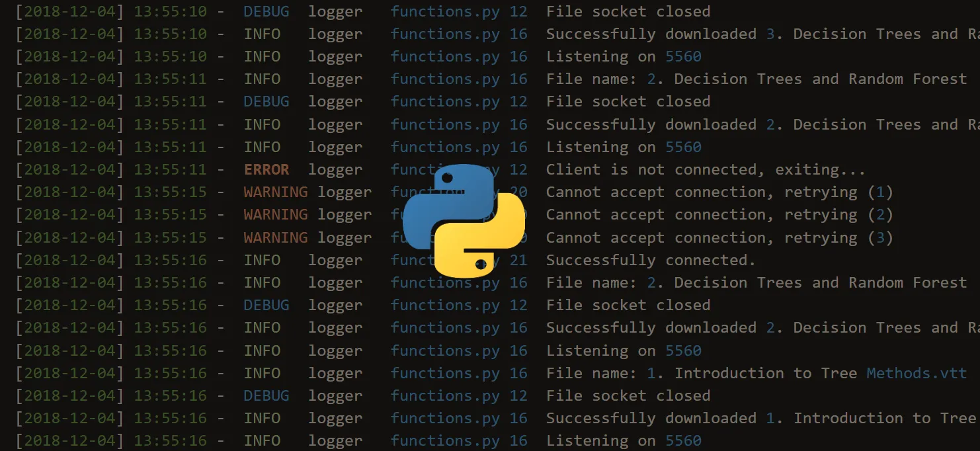Select the DEBUG label on the top line
The height and width of the screenshot is (451, 980).
tap(266, 11)
